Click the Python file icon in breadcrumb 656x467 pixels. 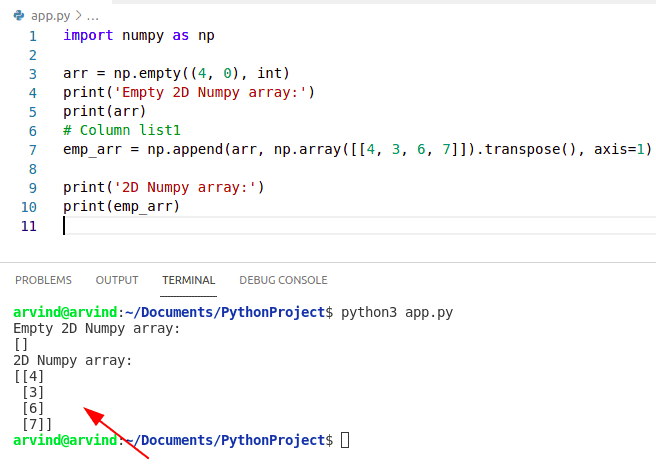coord(19,15)
